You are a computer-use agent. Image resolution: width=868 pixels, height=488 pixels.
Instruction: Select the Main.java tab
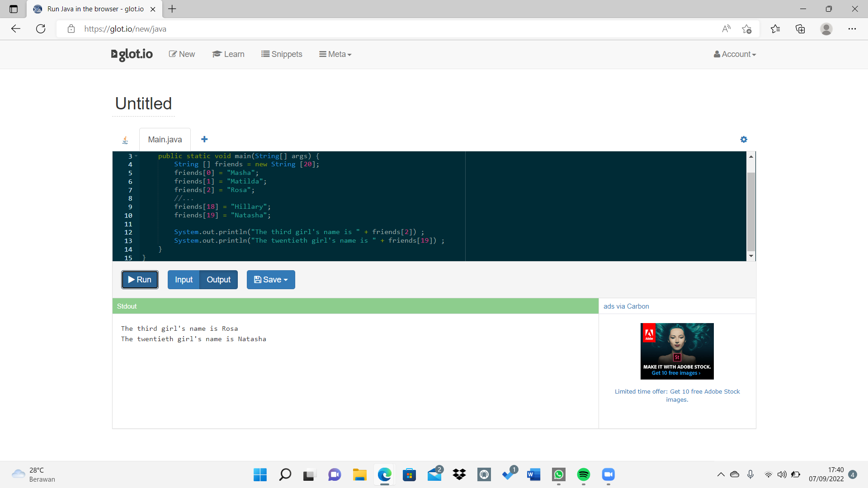(x=165, y=139)
